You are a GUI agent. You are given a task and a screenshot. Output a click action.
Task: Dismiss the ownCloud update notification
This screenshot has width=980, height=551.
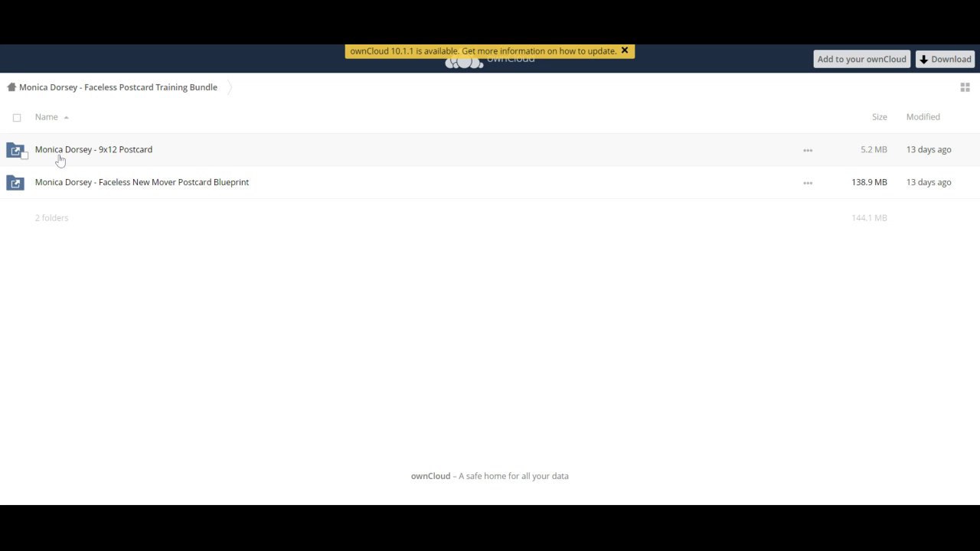click(625, 51)
